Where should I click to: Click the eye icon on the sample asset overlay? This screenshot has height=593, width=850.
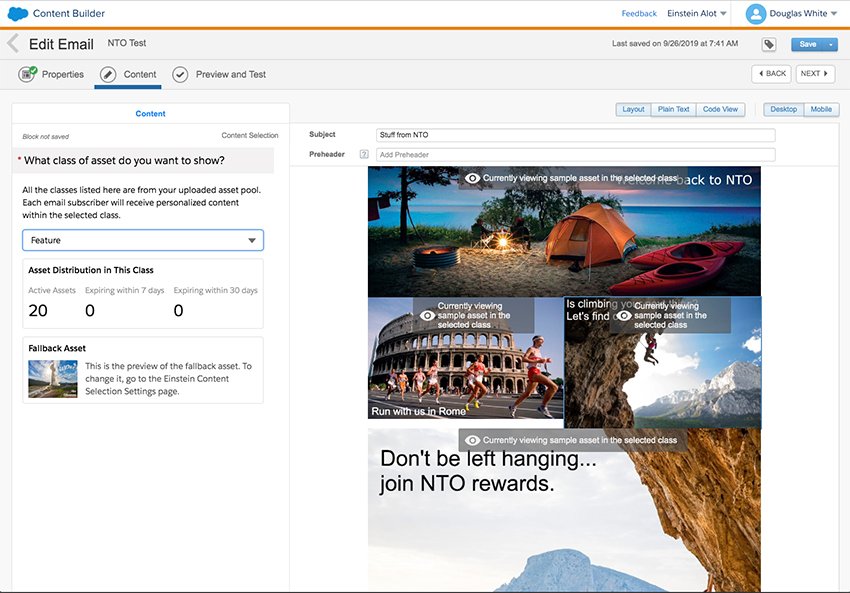point(471,176)
